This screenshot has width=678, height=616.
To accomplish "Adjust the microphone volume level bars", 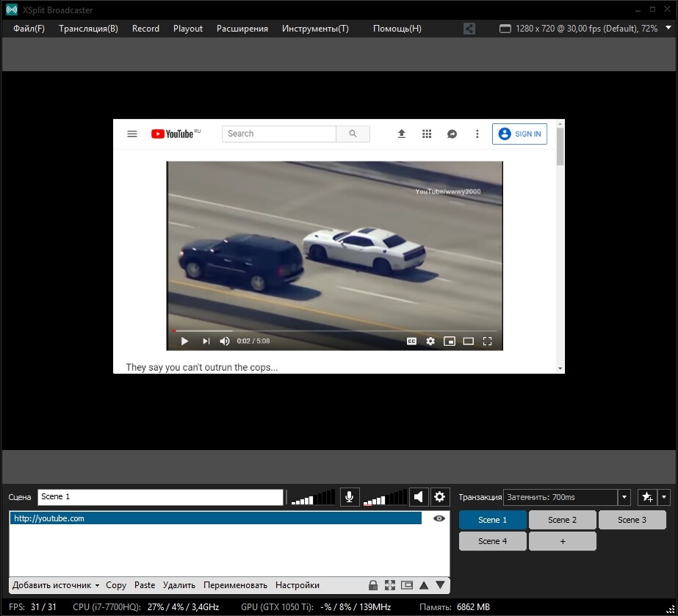I will (x=313, y=497).
